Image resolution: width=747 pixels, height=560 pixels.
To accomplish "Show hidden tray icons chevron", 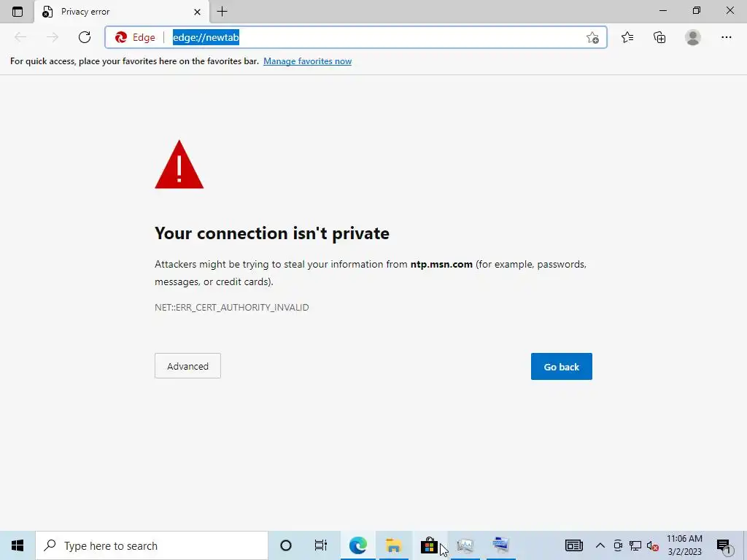I will coord(600,545).
